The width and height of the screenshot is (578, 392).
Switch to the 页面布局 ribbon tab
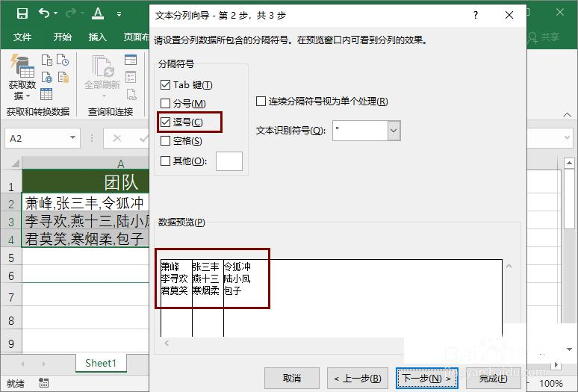coord(136,37)
